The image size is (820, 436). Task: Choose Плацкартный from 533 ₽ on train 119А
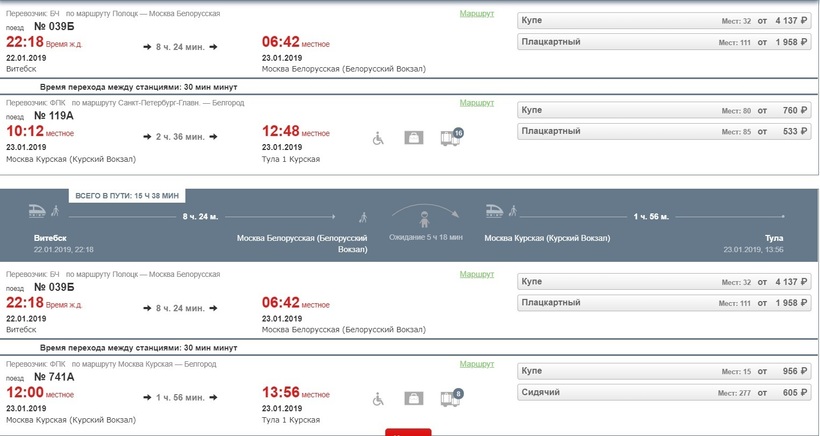coord(664,131)
